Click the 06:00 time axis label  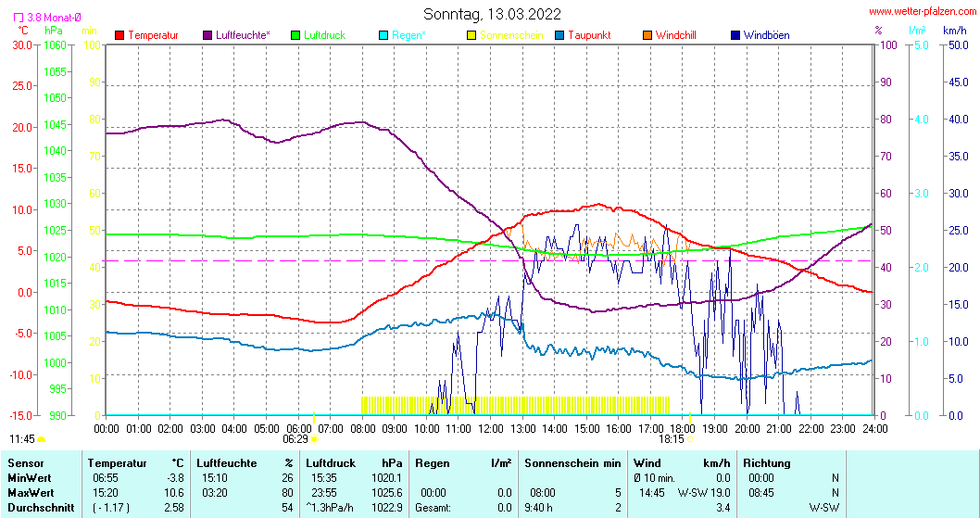(298, 428)
